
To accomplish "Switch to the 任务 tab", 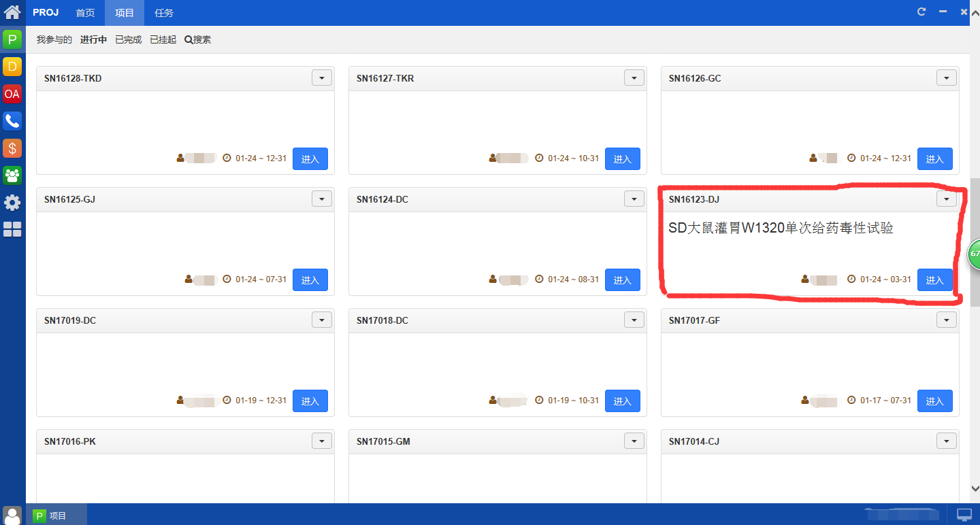I will click(x=164, y=13).
